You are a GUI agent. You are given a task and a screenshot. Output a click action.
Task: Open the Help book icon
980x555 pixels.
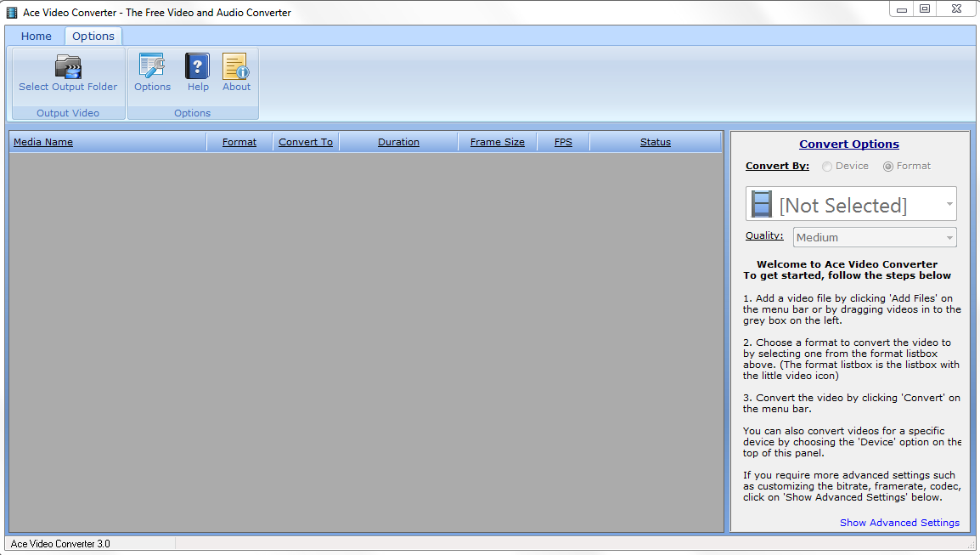pos(198,65)
